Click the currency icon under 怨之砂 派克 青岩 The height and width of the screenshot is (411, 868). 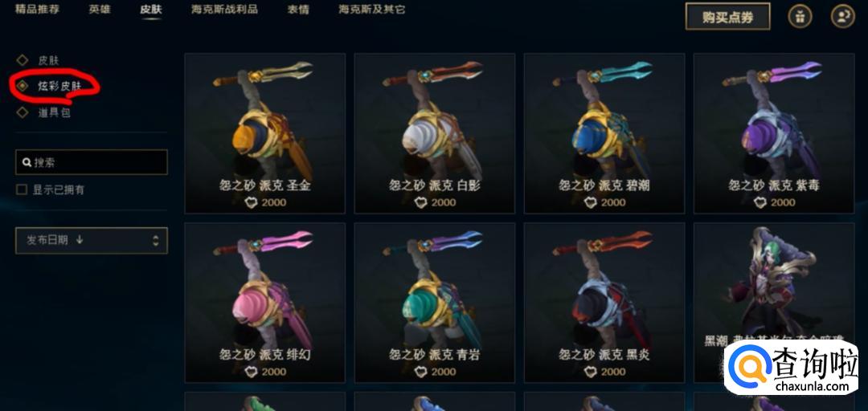(420, 372)
